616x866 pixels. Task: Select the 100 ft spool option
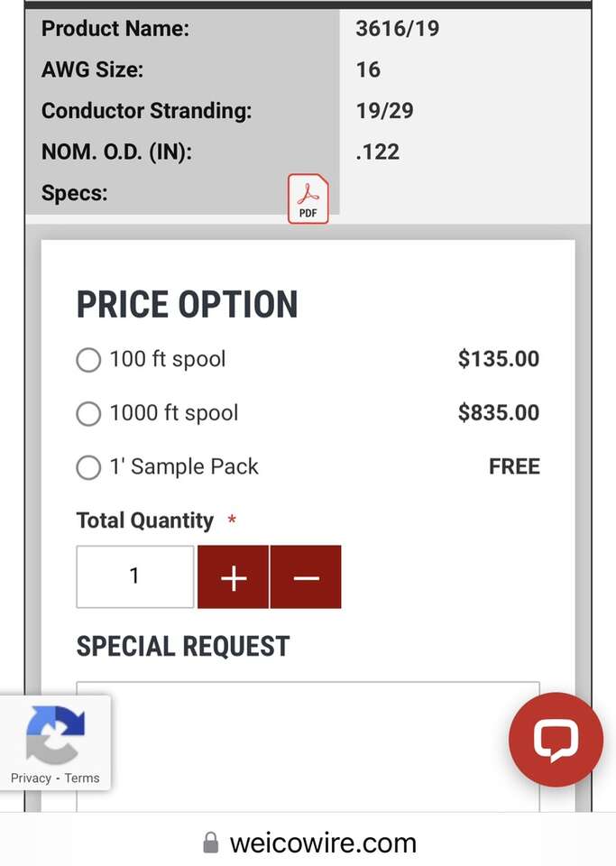pyautogui.click(x=88, y=360)
